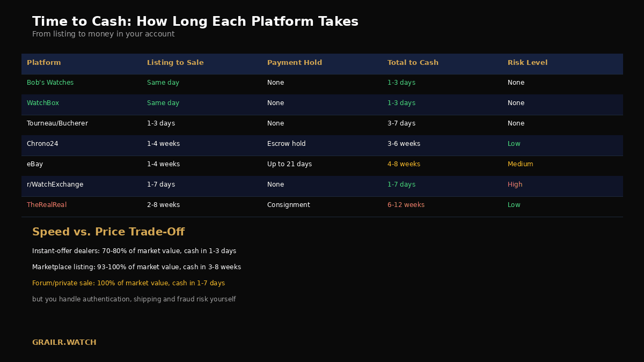Click the 'Forum/private sale' line
644x362 pixels.
click(129, 283)
